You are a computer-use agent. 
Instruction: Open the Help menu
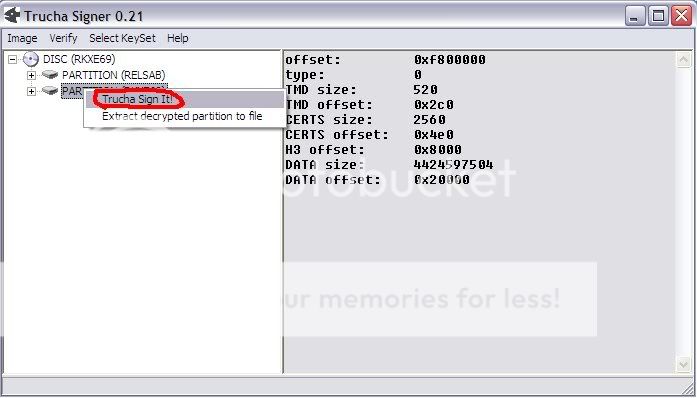coord(178,38)
